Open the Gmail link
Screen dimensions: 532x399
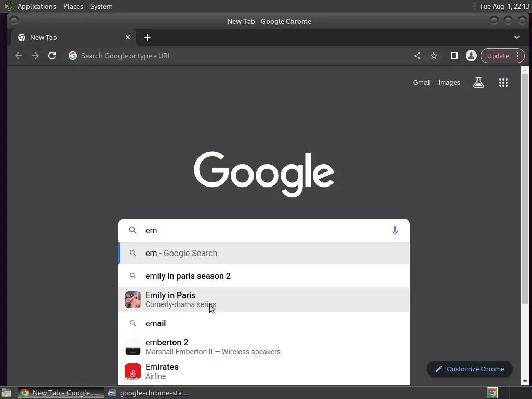(x=421, y=83)
